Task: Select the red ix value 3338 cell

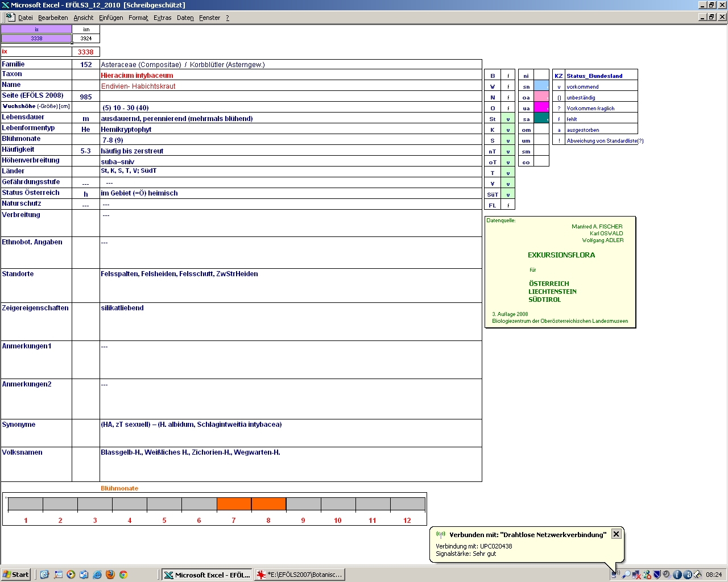Action: coord(86,52)
